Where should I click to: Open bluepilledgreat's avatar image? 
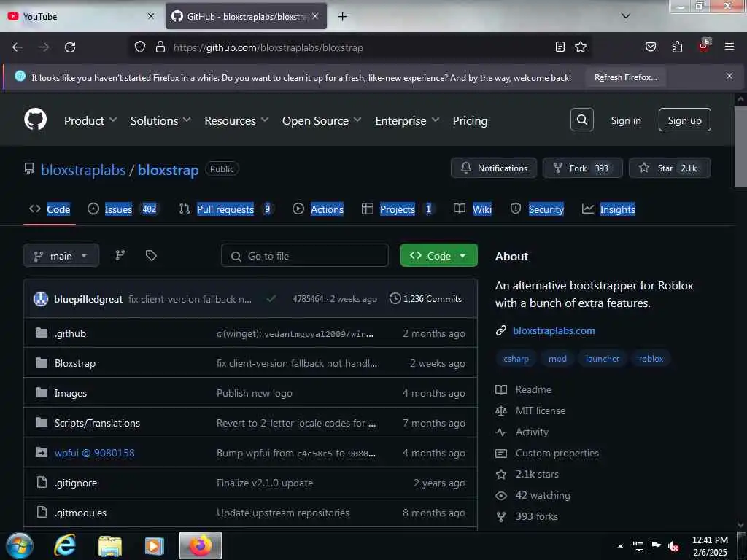pyautogui.click(x=41, y=299)
